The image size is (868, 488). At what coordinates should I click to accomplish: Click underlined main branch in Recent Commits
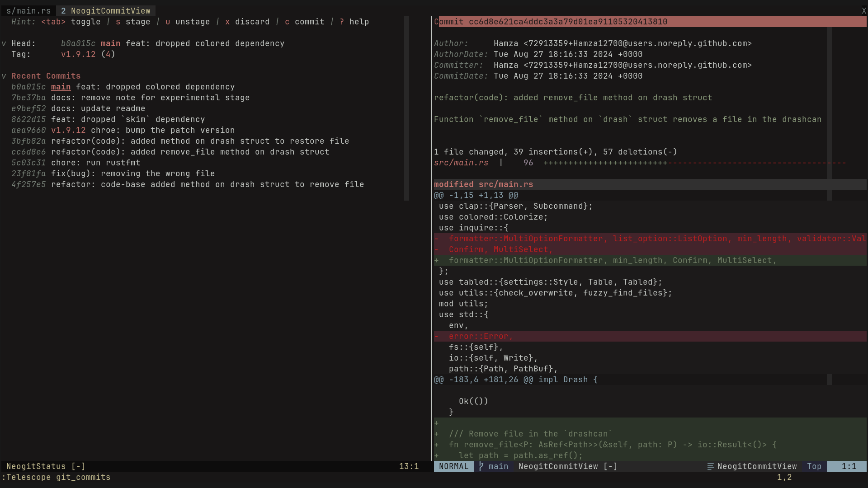coord(61,87)
